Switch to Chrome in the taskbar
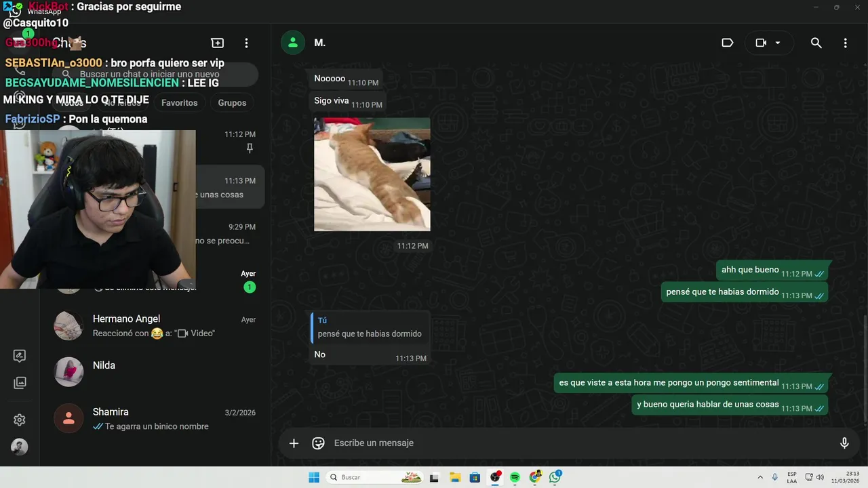Viewport: 868px width, 488px height. pyautogui.click(x=535, y=478)
